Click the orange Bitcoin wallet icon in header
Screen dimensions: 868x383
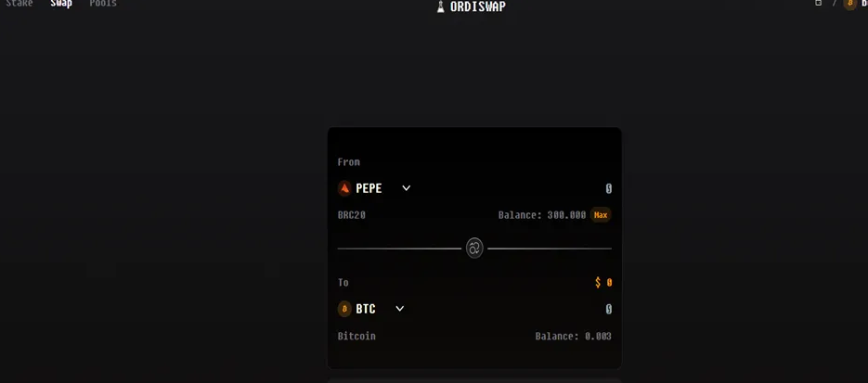pyautogui.click(x=849, y=4)
